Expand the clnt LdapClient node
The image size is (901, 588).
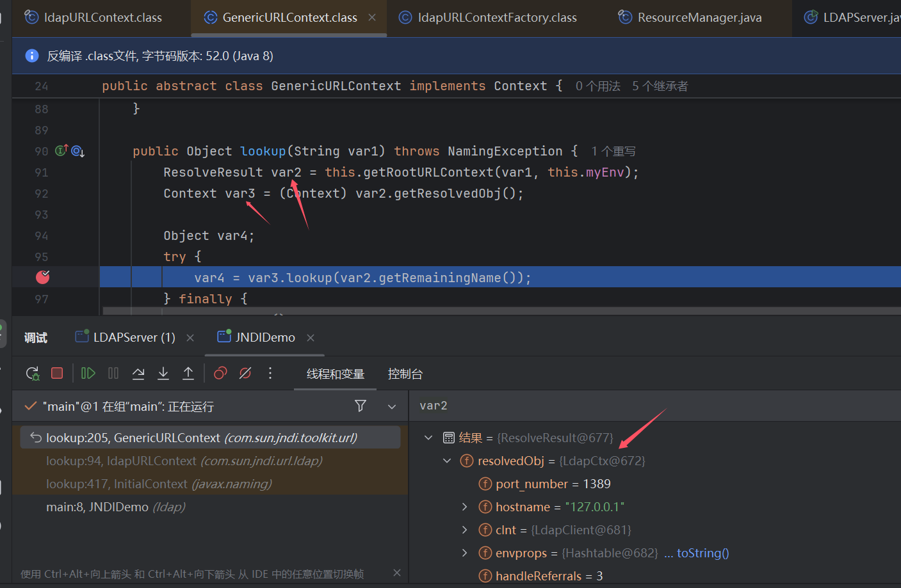click(x=465, y=530)
